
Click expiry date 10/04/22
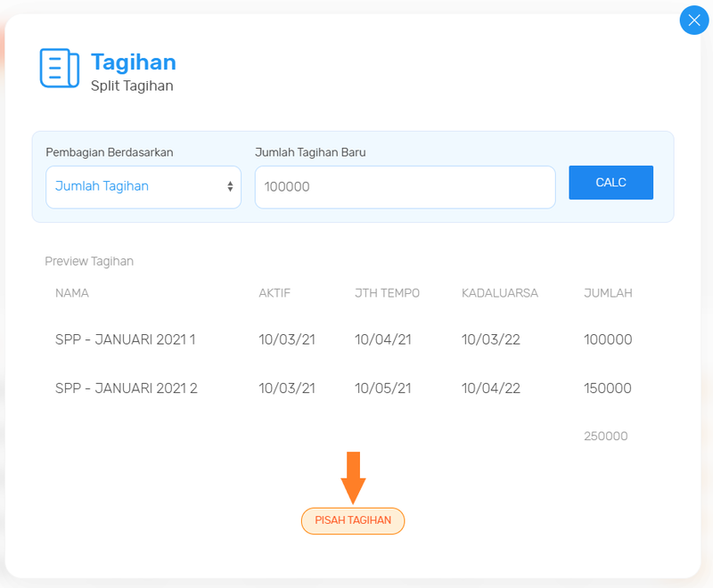(x=491, y=388)
